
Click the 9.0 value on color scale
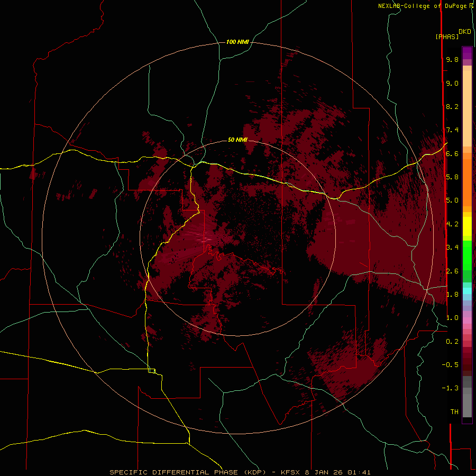click(452, 83)
